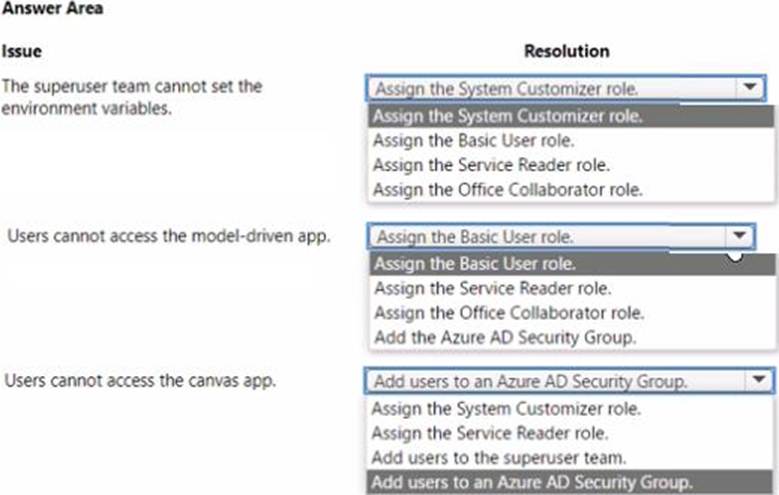Select 'Add users to the superuser team.' option
779x495 pixels.
click(499, 458)
